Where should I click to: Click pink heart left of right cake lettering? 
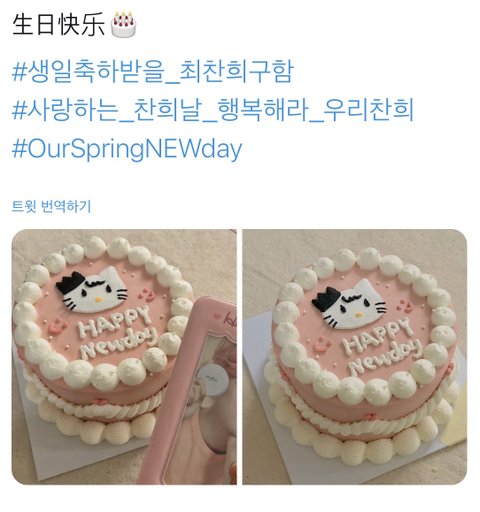tap(322, 344)
